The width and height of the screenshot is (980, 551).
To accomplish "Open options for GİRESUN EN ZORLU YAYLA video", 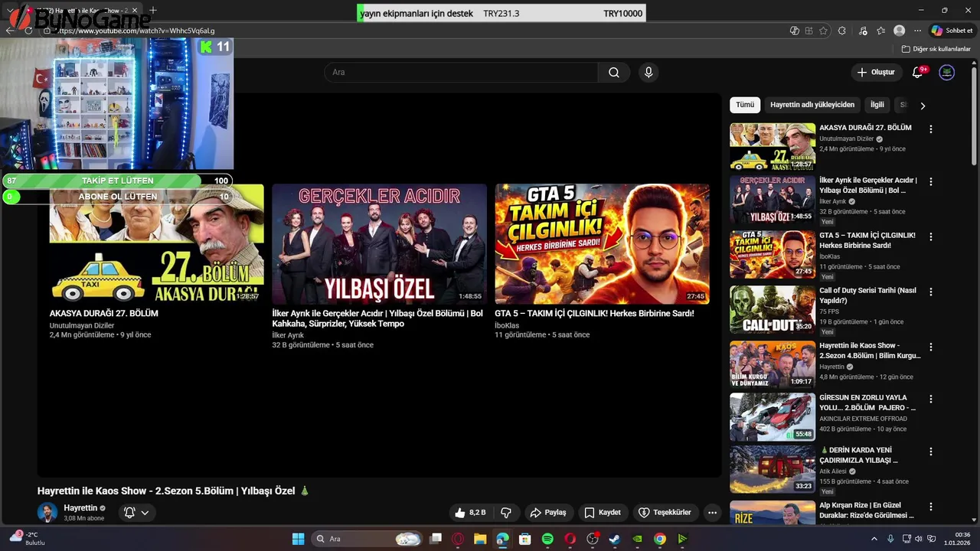I will tap(931, 399).
